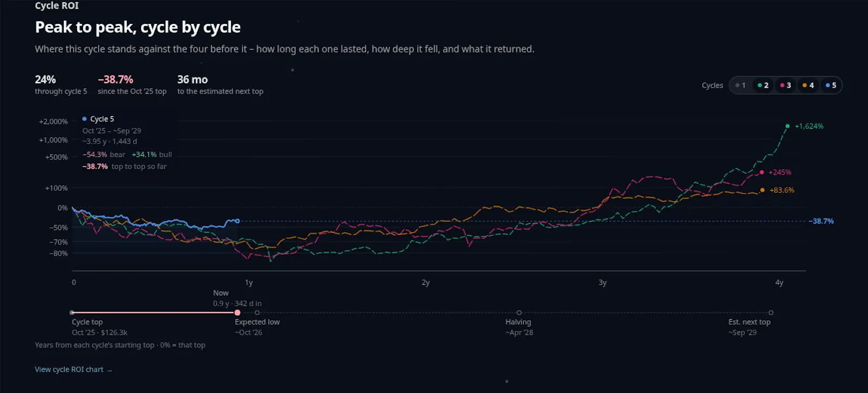Click the Est. next top timeline marker
This screenshot has width=868, height=393.
click(x=771, y=313)
